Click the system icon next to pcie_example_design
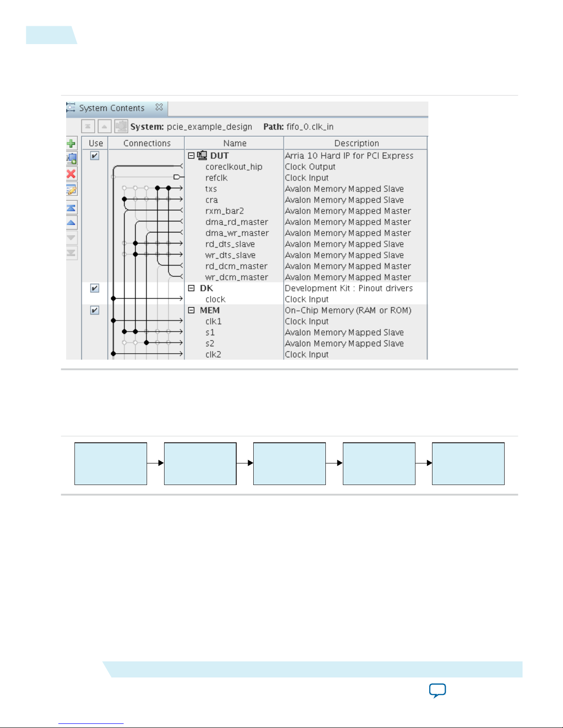 (121, 126)
